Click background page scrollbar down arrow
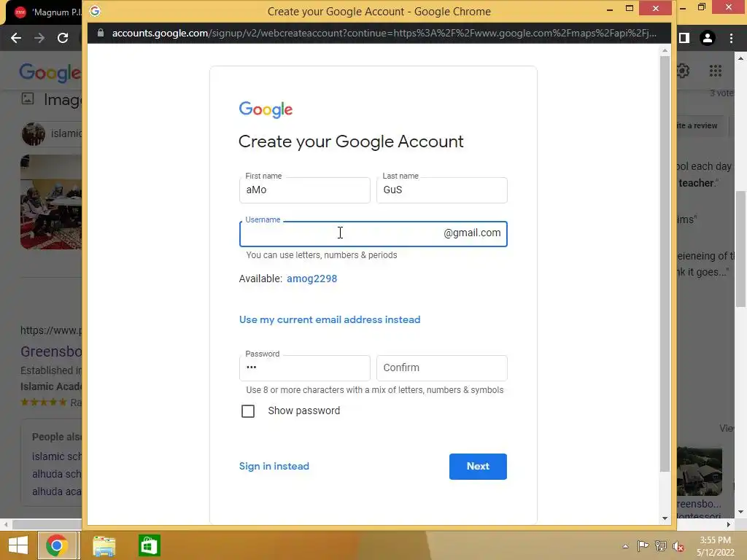Image resolution: width=747 pixels, height=560 pixels. tap(740, 512)
